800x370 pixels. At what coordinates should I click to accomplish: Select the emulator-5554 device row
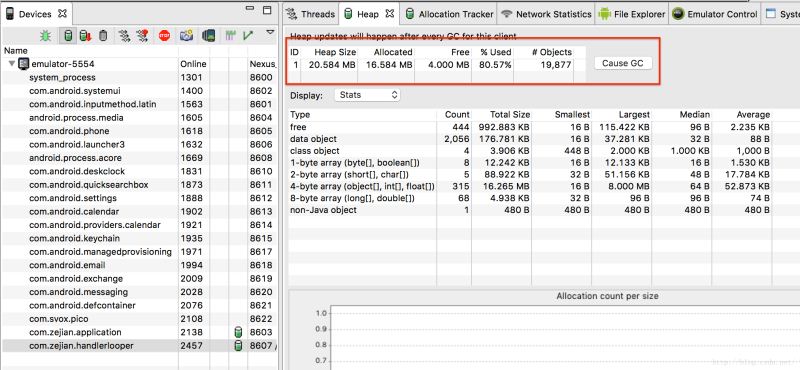(x=139, y=64)
